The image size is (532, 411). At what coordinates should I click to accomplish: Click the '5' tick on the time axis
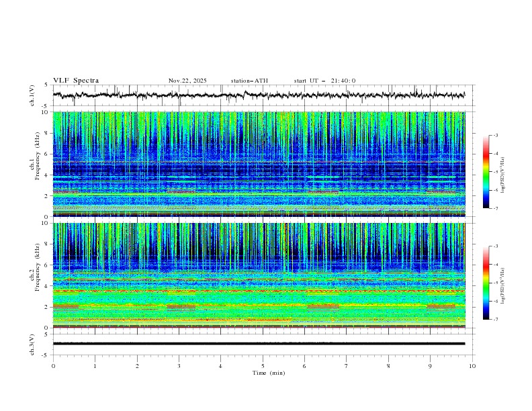click(263, 366)
